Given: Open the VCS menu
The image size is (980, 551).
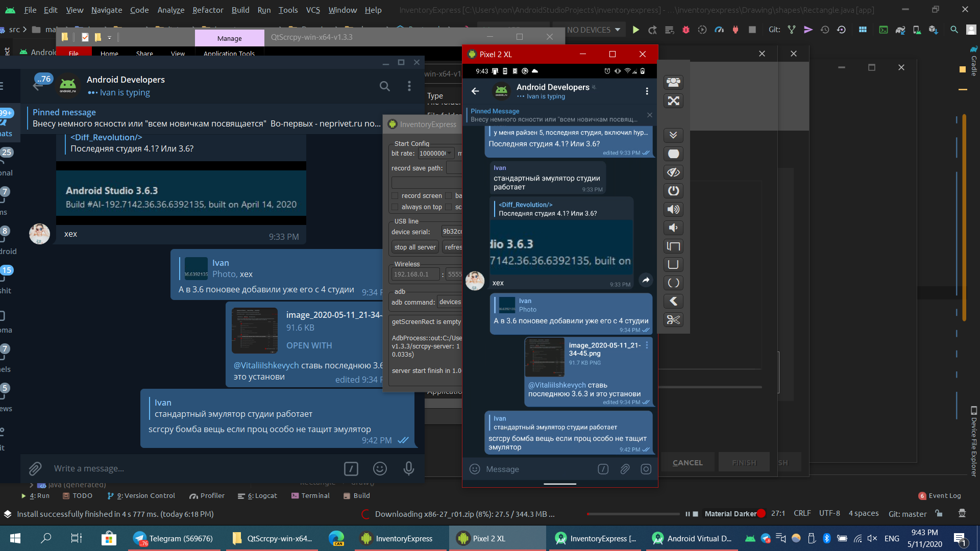Looking at the screenshot, I should [x=313, y=10].
